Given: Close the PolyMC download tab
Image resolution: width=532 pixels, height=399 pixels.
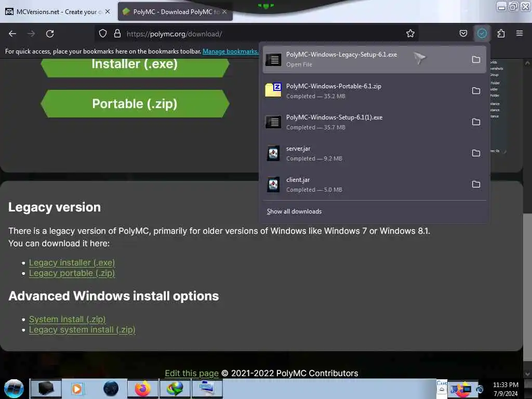Looking at the screenshot, I should [x=224, y=11].
